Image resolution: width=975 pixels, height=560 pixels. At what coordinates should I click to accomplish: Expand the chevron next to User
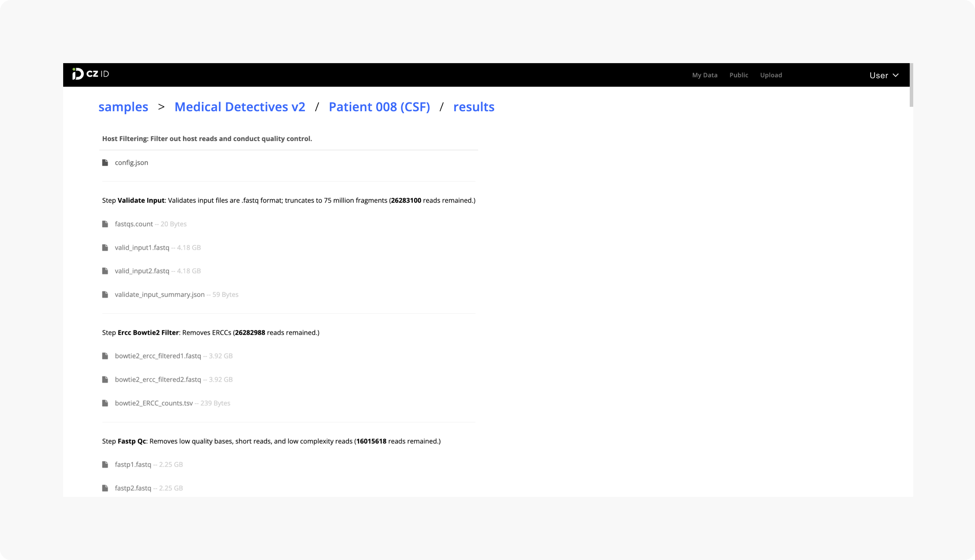coord(895,75)
